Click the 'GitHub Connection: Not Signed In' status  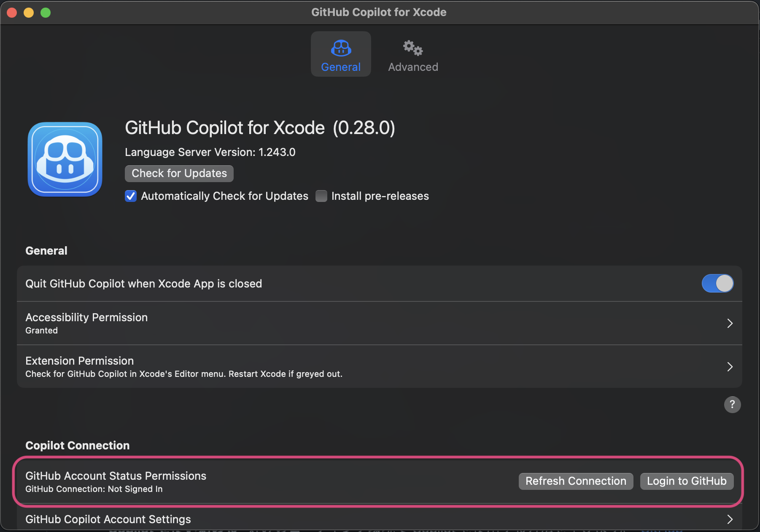(94, 489)
